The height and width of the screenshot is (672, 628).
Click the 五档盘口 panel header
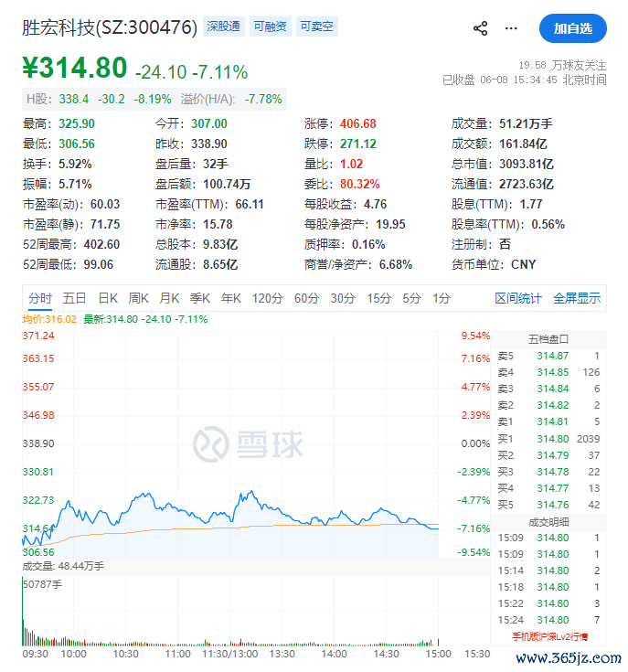click(x=548, y=339)
